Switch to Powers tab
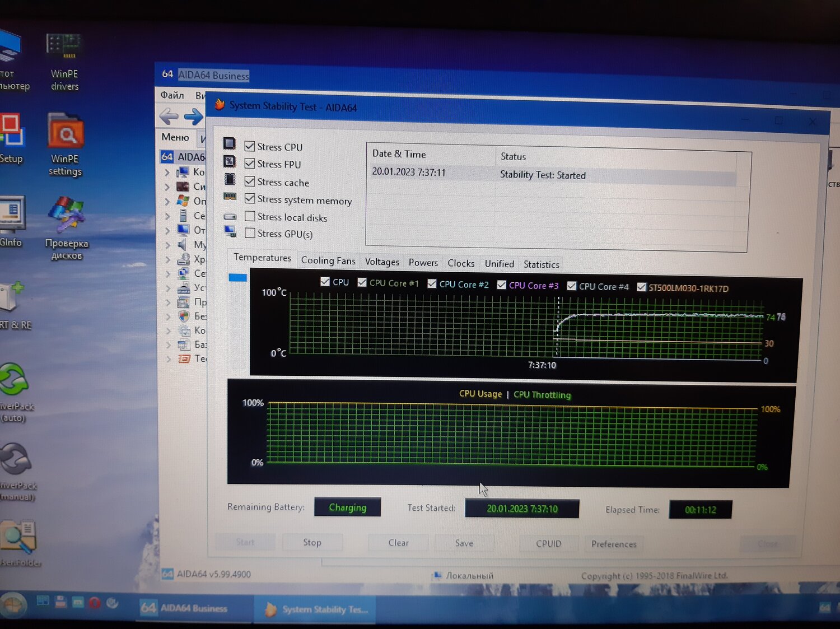Screen dimensions: 840x629 (x=423, y=263)
